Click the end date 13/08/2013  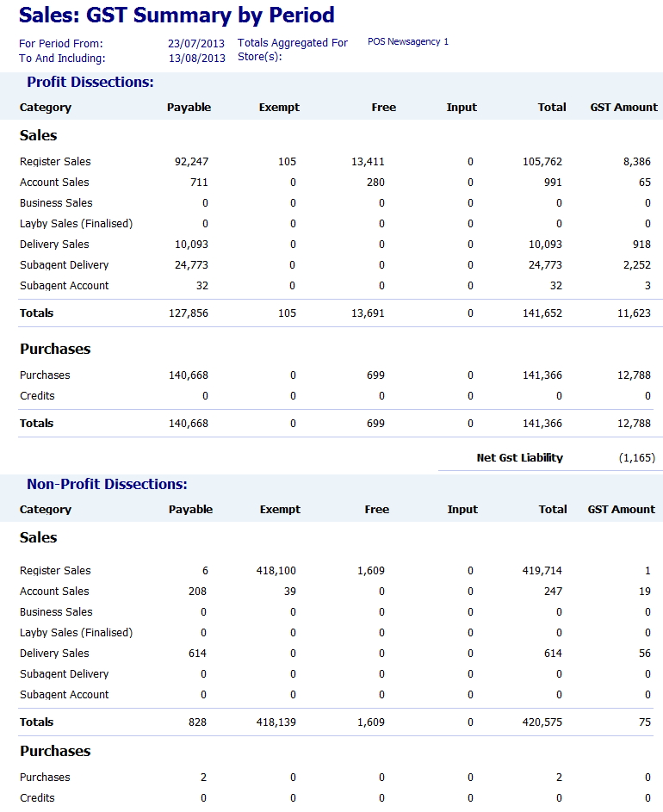[196, 59]
